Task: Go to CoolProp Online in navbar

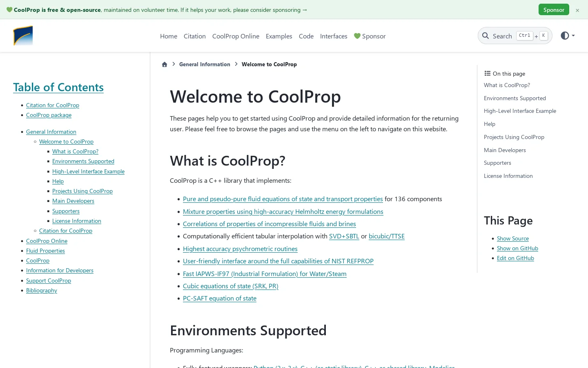Action: [236, 36]
